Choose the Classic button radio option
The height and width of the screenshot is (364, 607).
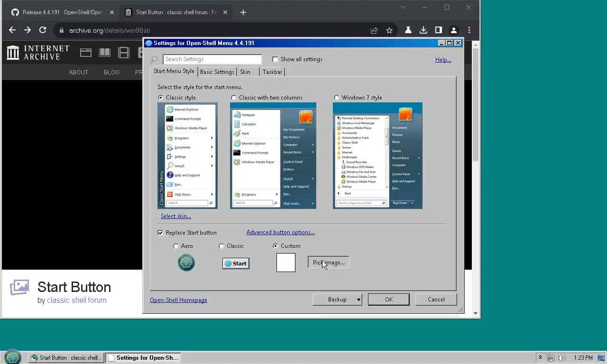click(221, 246)
